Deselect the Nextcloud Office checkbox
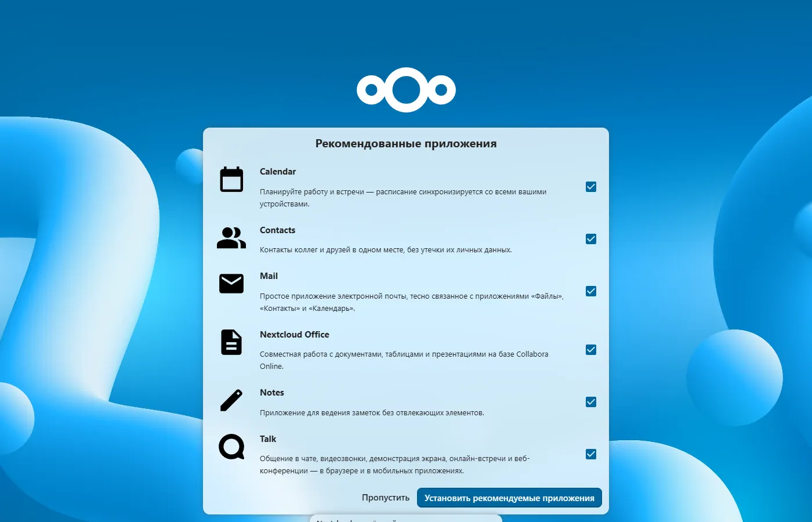This screenshot has height=522, width=812. pyautogui.click(x=591, y=350)
